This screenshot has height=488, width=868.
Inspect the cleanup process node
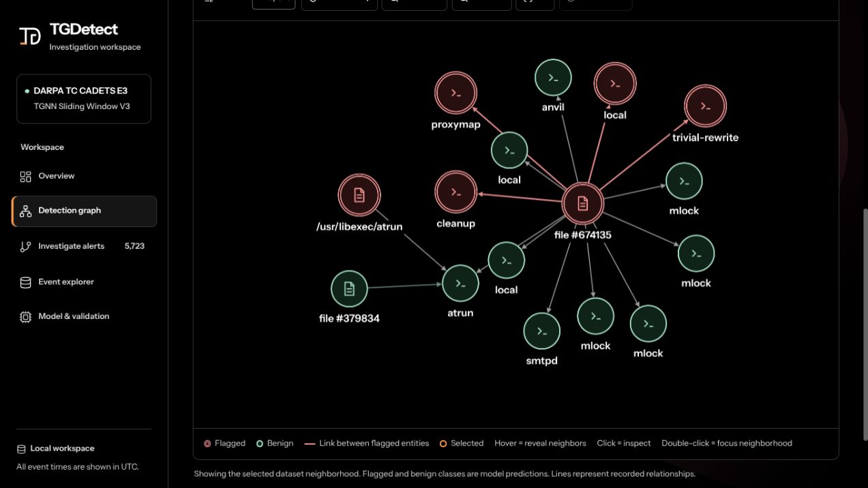click(x=456, y=192)
